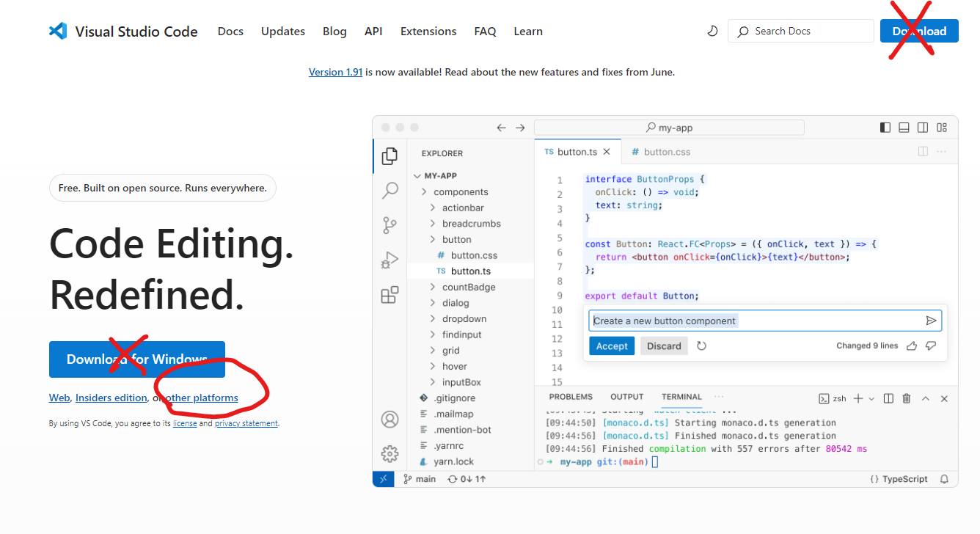Open the Insiders edition link
The width and height of the screenshot is (980, 534).
coord(111,398)
